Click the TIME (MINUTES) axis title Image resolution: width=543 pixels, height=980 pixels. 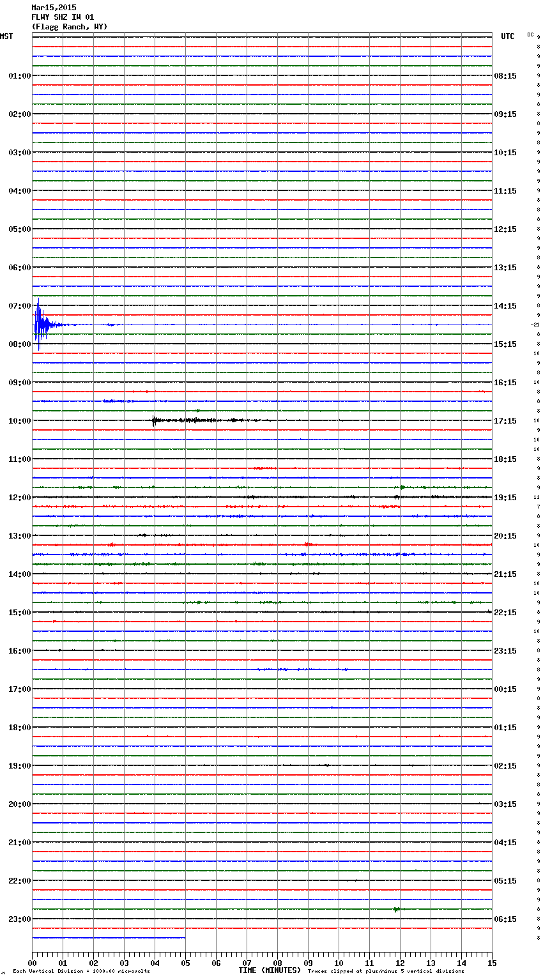pyautogui.click(x=270, y=970)
